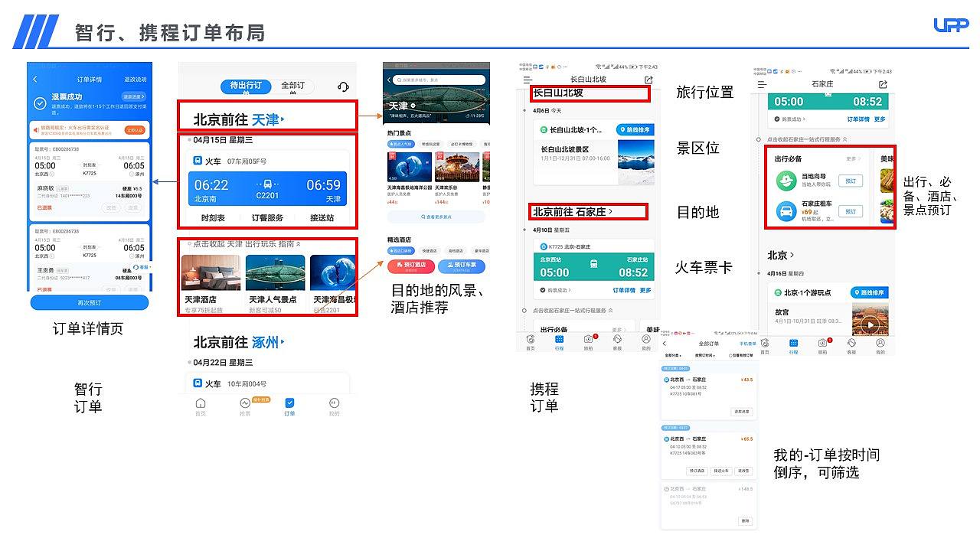
Task: Tap the blue 石家庄租车 car icon
Action: point(786,211)
